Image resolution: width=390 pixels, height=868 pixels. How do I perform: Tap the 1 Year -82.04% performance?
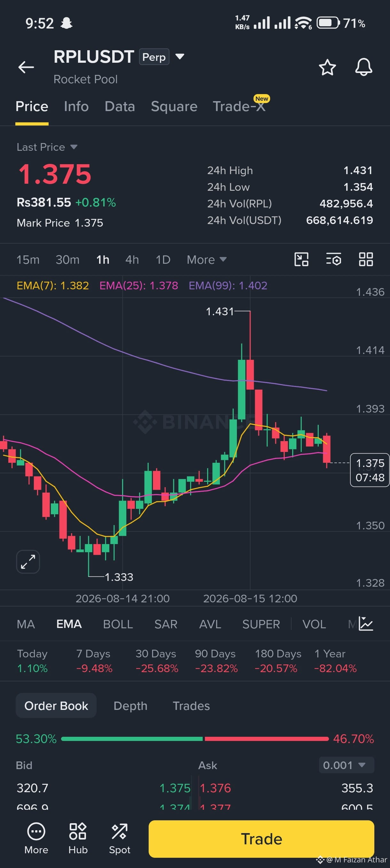click(x=335, y=661)
